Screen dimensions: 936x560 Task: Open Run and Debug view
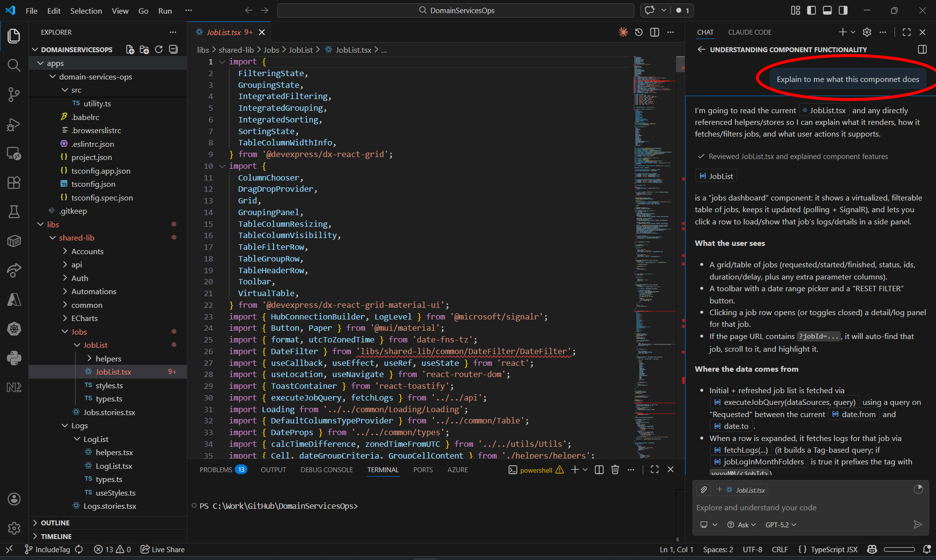(14, 124)
